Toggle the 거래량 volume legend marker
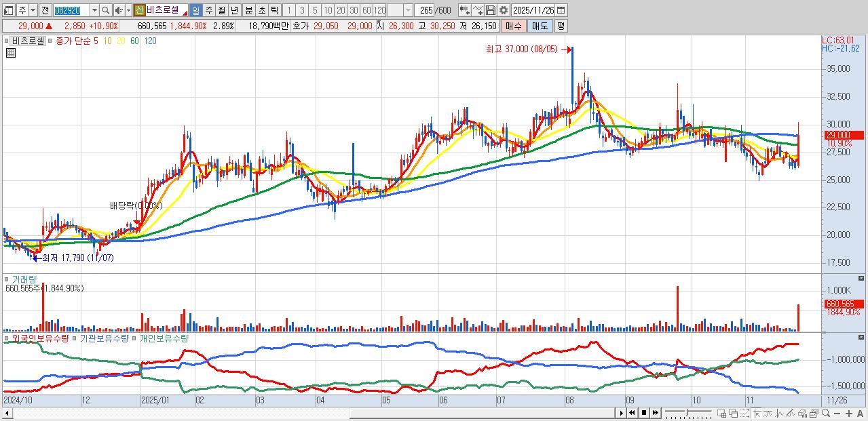 (x=5, y=279)
